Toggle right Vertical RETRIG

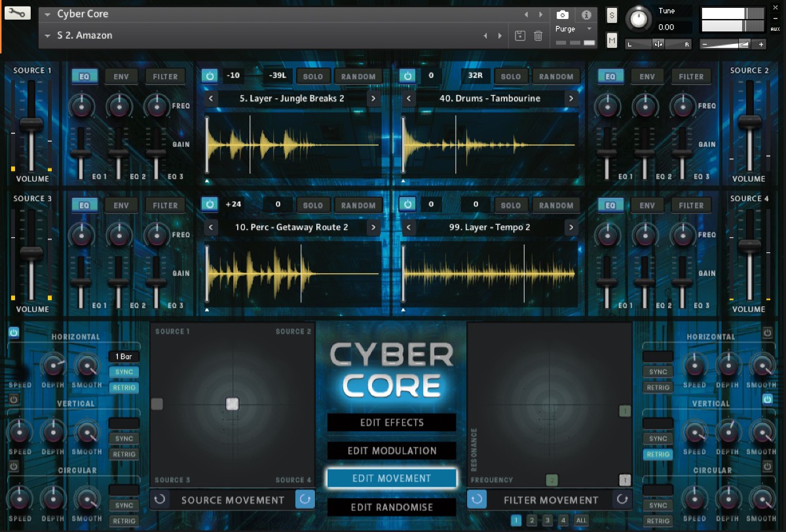tap(658, 455)
